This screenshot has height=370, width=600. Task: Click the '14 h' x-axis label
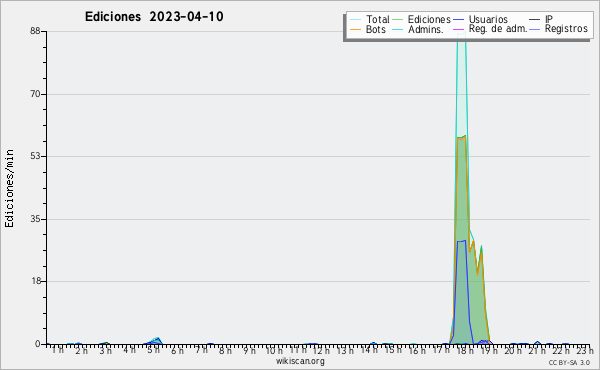click(x=370, y=350)
